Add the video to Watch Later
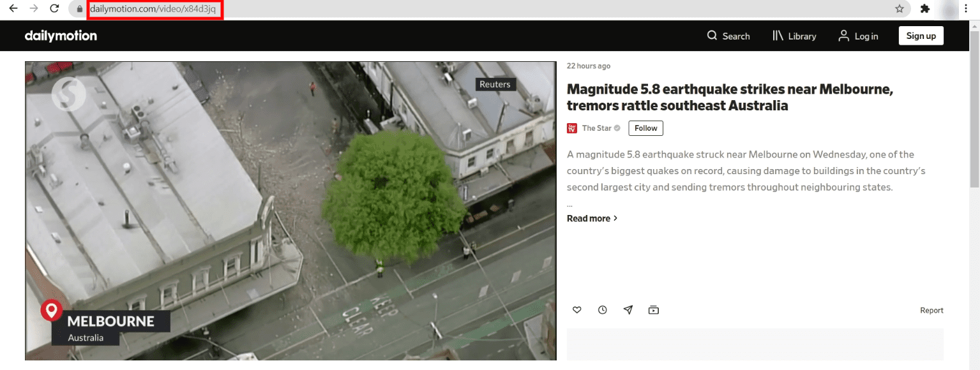Image resolution: width=980 pixels, height=370 pixels. (602, 309)
